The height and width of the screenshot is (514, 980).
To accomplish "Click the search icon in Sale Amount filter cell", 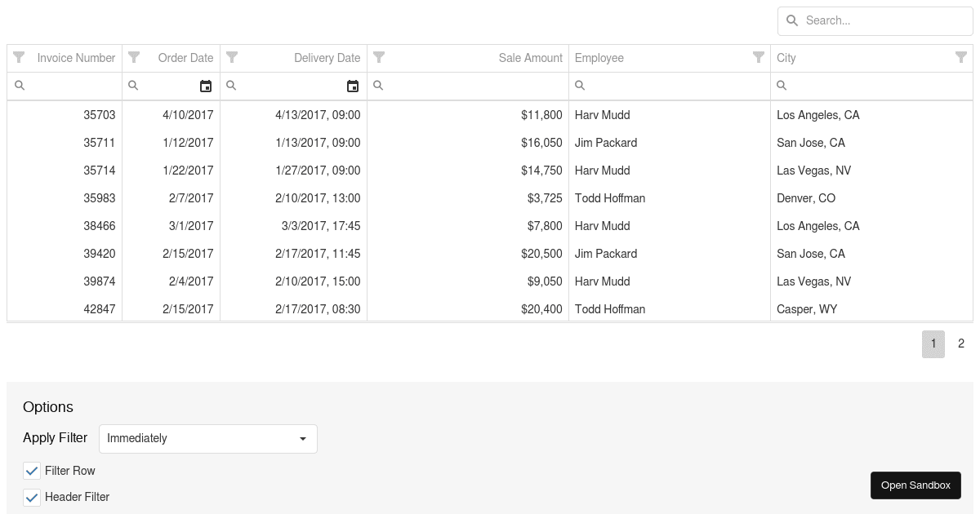I will [x=378, y=85].
